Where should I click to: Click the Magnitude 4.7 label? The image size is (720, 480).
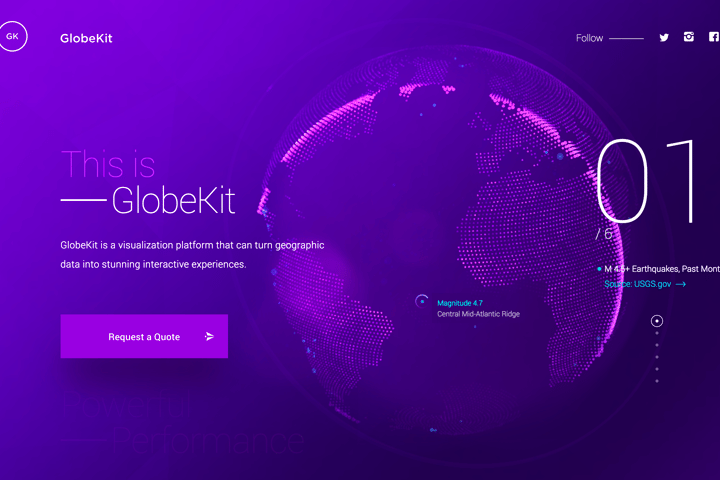point(460,303)
